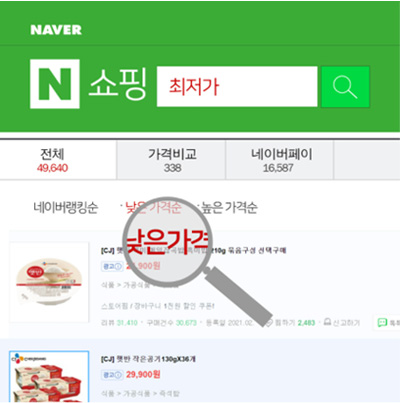Sort by 높은 가격순
The height and width of the screenshot is (403, 400).
(229, 207)
